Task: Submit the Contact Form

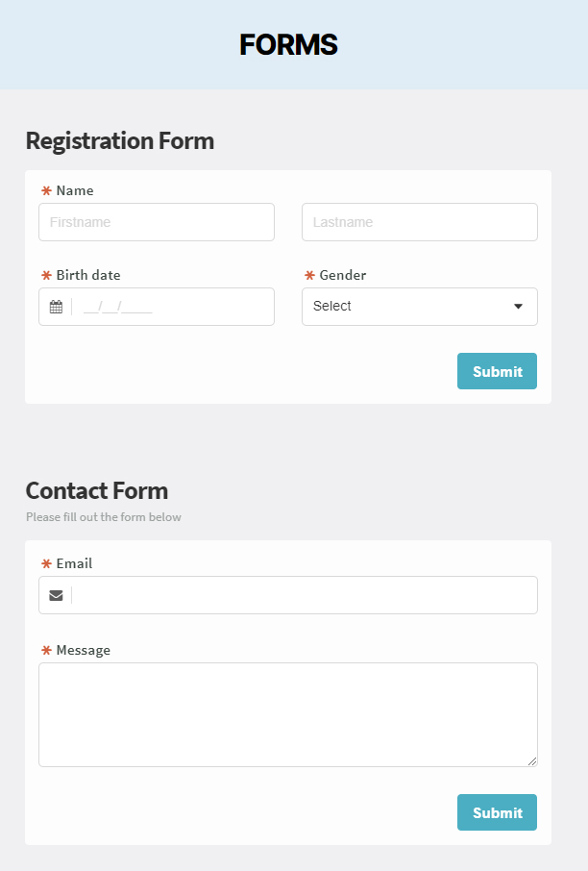Action: [497, 812]
